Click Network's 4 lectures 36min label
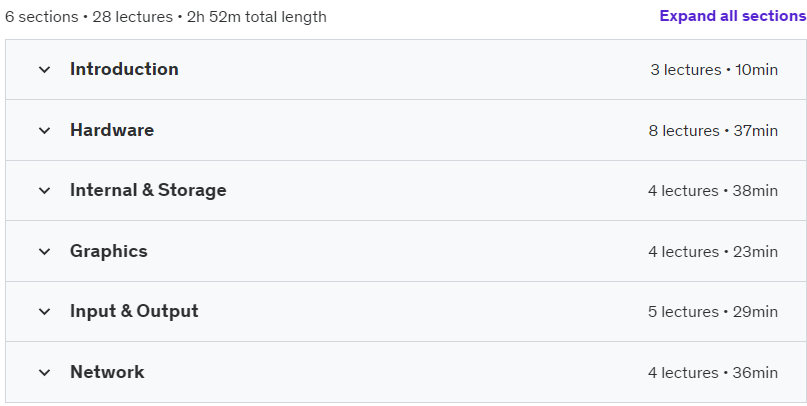The width and height of the screenshot is (807, 406). (x=713, y=372)
